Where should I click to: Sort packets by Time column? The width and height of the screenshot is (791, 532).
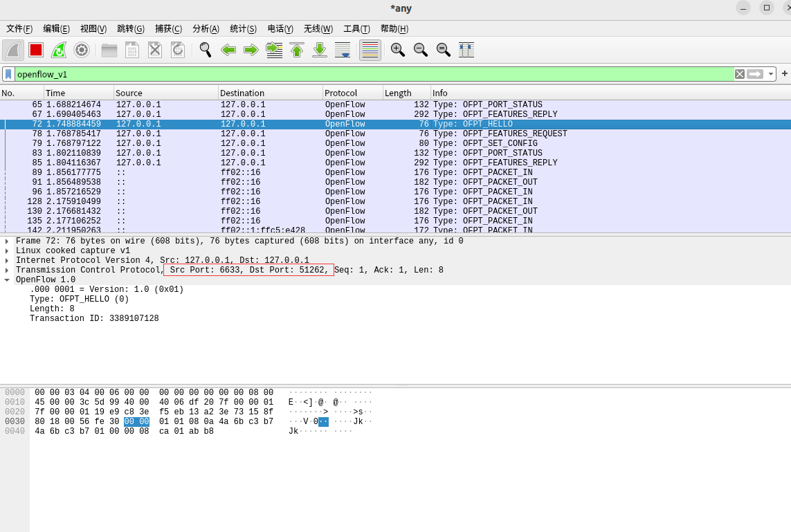click(x=79, y=93)
